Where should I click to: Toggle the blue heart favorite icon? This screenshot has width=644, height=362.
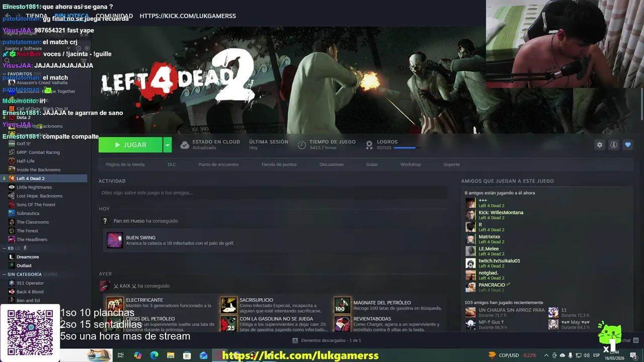pos(627,145)
